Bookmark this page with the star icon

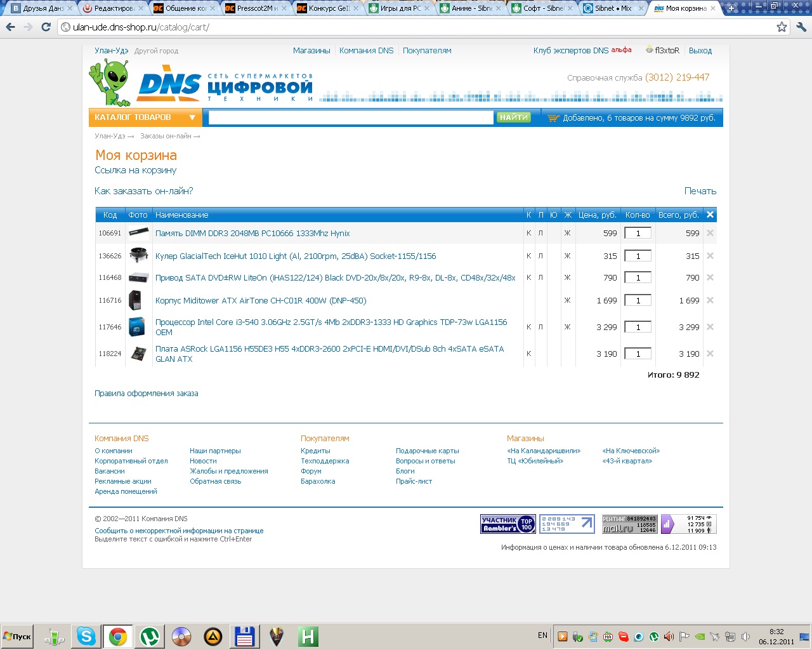click(x=782, y=27)
